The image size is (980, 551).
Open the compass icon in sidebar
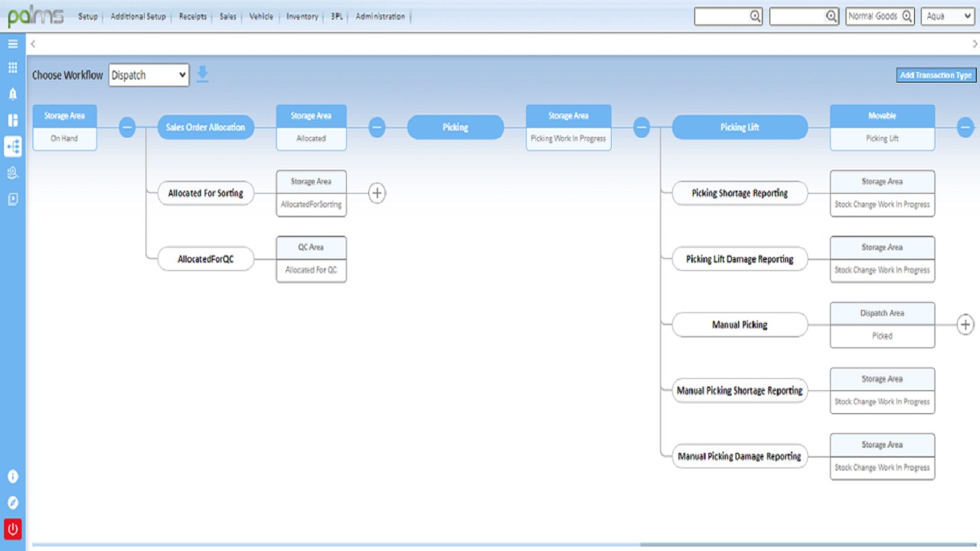click(x=12, y=502)
